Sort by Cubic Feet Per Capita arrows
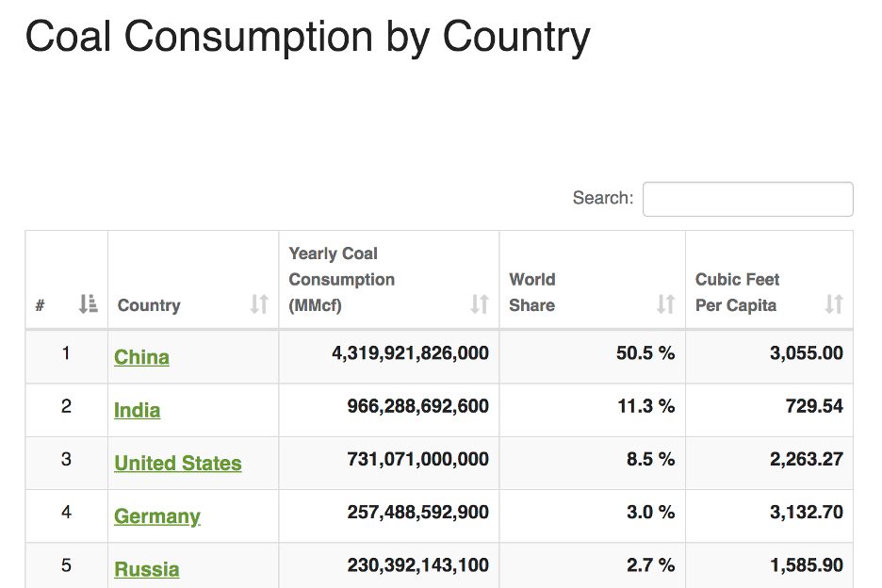 click(x=834, y=303)
